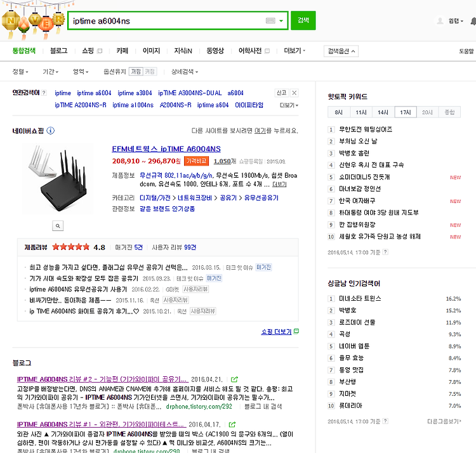
Task: Click hot topic 무한도전 웨딩싱어즈
Action: [x=366, y=129]
